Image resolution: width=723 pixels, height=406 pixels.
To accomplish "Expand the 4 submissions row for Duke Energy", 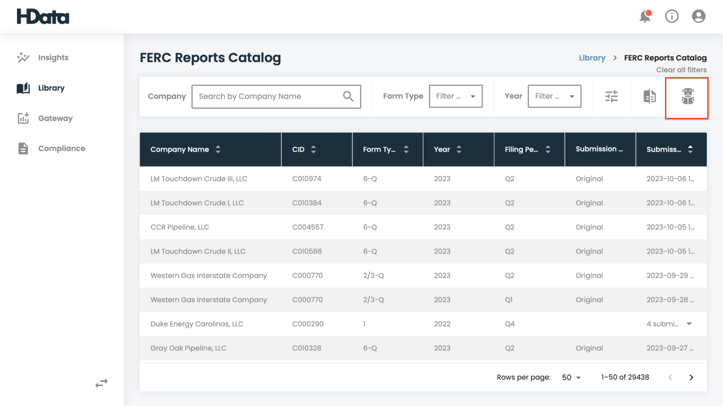I will point(689,324).
